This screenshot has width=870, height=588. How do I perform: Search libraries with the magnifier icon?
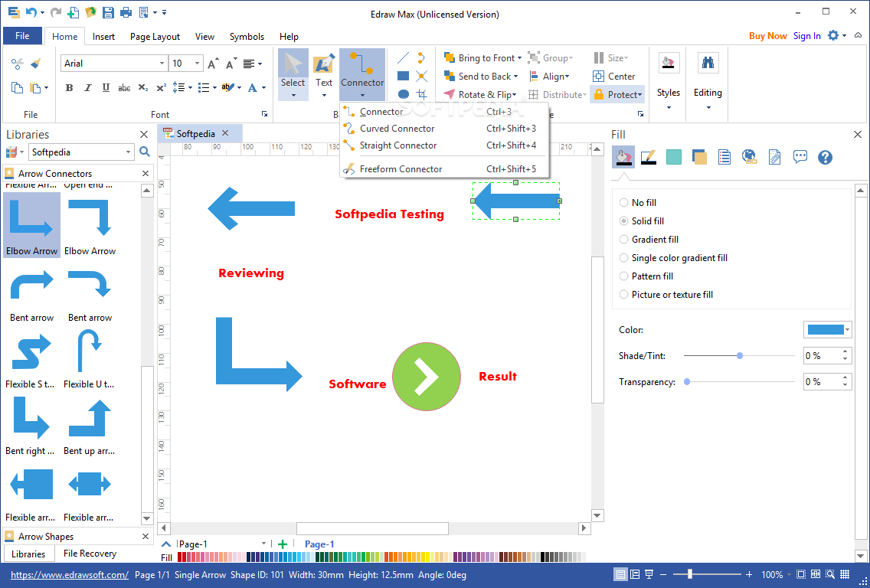click(145, 152)
